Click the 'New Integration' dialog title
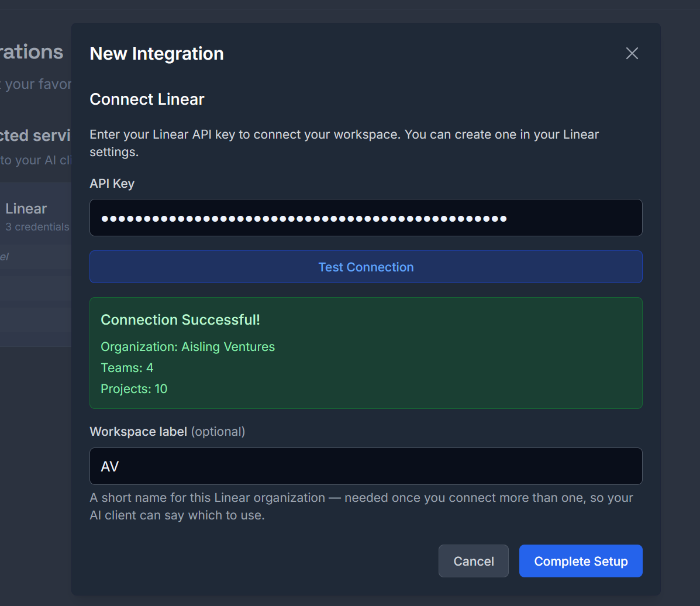 [157, 54]
